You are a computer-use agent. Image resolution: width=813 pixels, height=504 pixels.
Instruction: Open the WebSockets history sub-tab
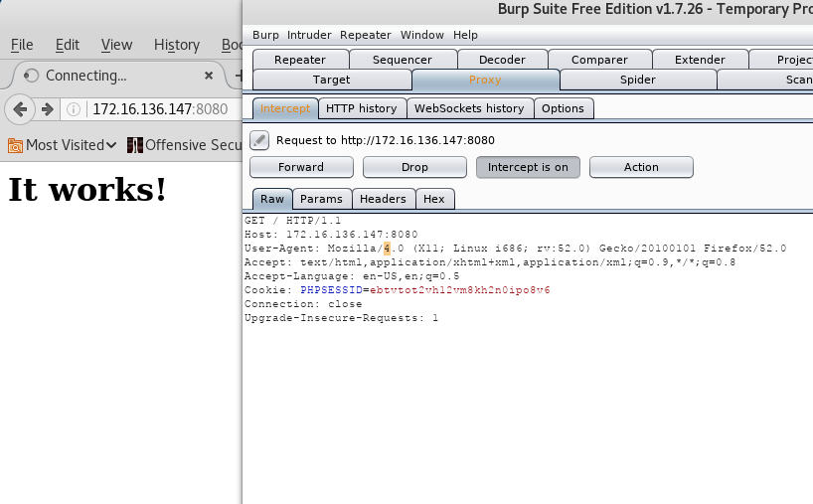469,108
